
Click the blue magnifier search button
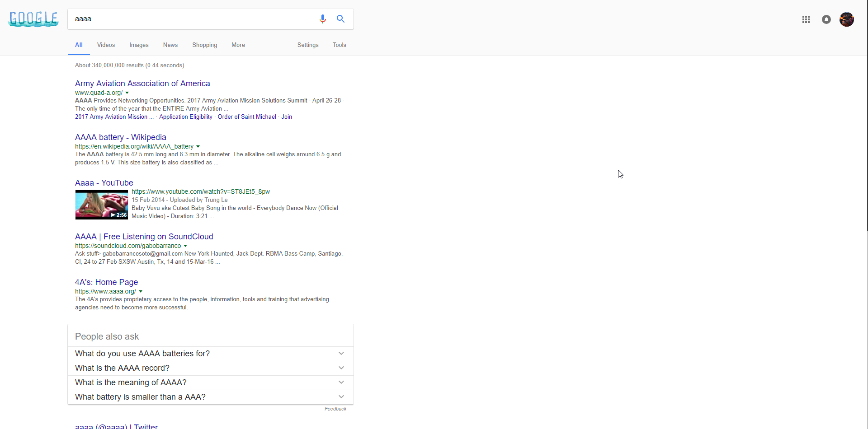pyautogui.click(x=341, y=19)
